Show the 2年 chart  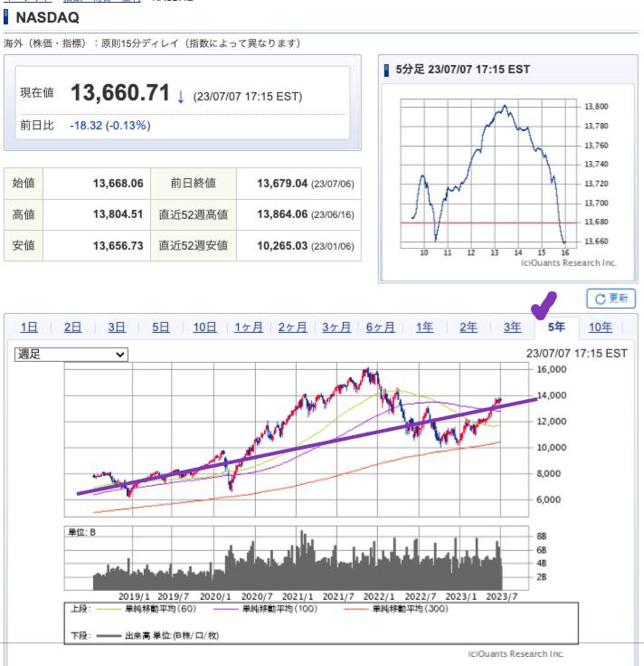(469, 328)
